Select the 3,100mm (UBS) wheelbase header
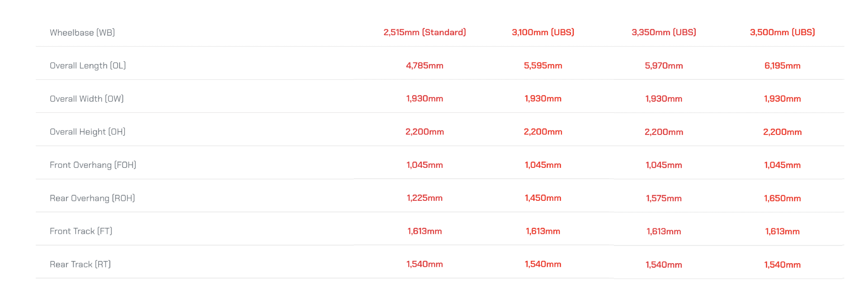868x292 pixels. click(543, 32)
